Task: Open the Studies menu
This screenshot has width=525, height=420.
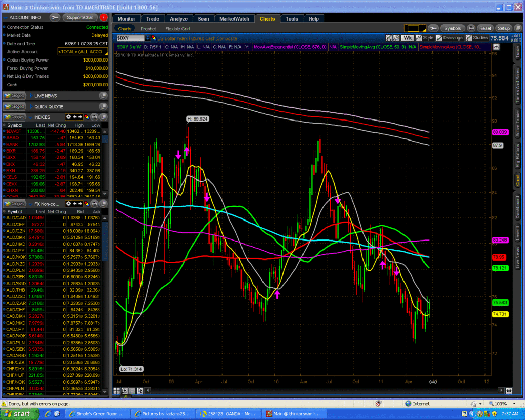Action: coord(476,38)
